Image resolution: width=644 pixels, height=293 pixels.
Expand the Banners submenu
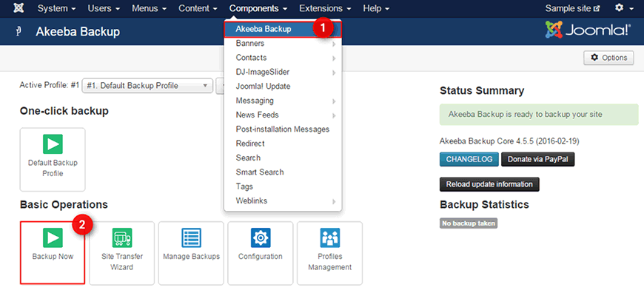click(x=283, y=44)
